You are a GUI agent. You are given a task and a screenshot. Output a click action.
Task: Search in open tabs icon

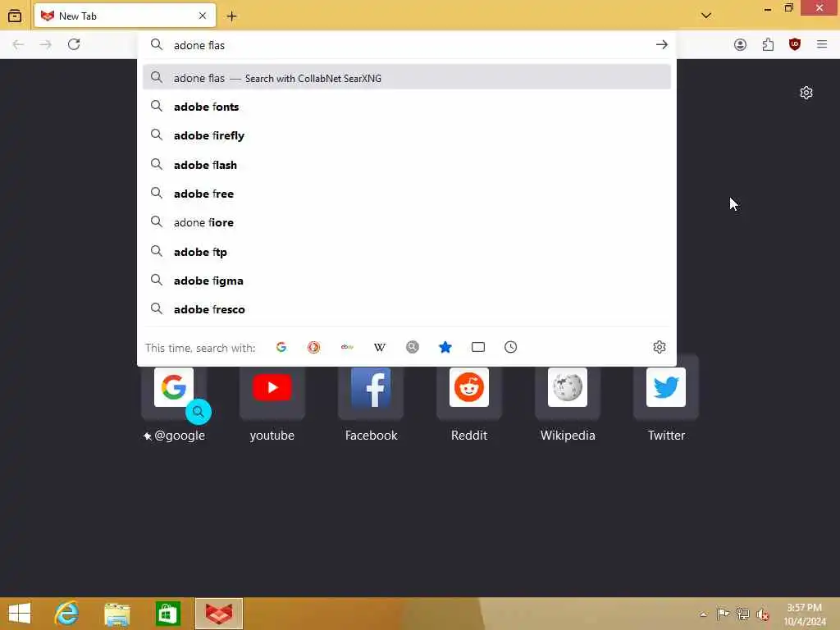[x=478, y=347]
